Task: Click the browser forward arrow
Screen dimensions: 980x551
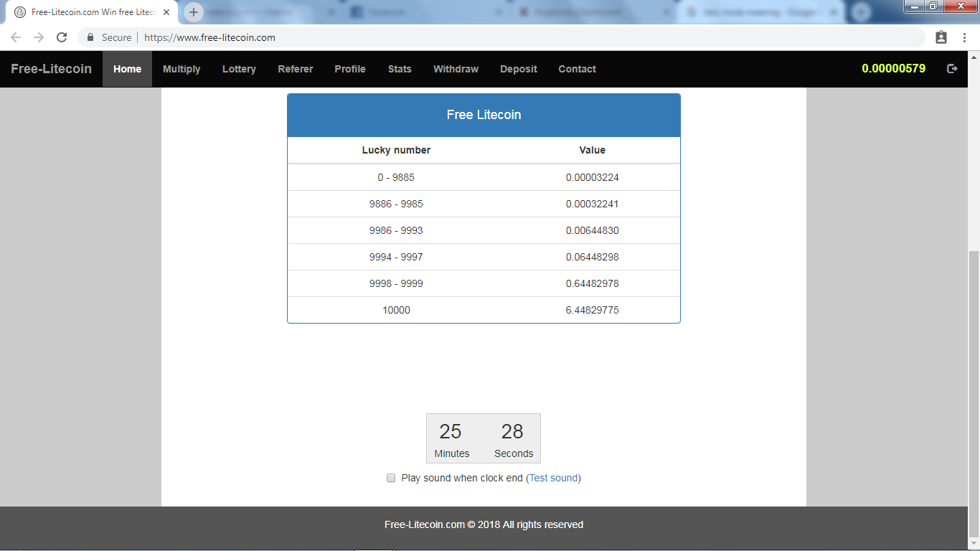Action: (x=39, y=37)
